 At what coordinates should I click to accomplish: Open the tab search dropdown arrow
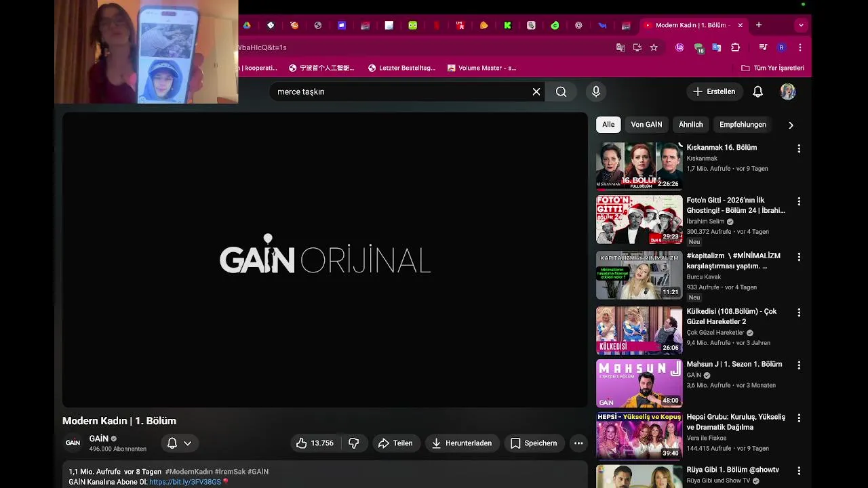[x=801, y=25]
